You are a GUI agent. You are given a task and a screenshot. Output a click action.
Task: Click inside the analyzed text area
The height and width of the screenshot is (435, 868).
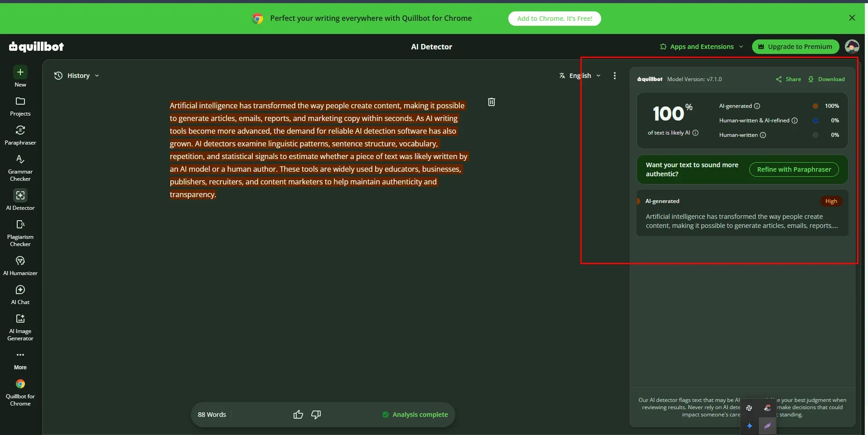318,150
